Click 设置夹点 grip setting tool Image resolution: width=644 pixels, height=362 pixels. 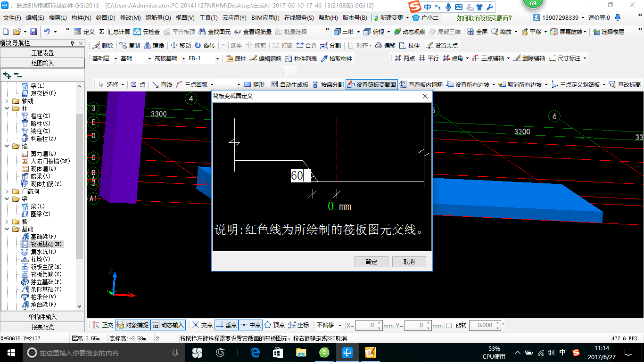[x=442, y=46]
